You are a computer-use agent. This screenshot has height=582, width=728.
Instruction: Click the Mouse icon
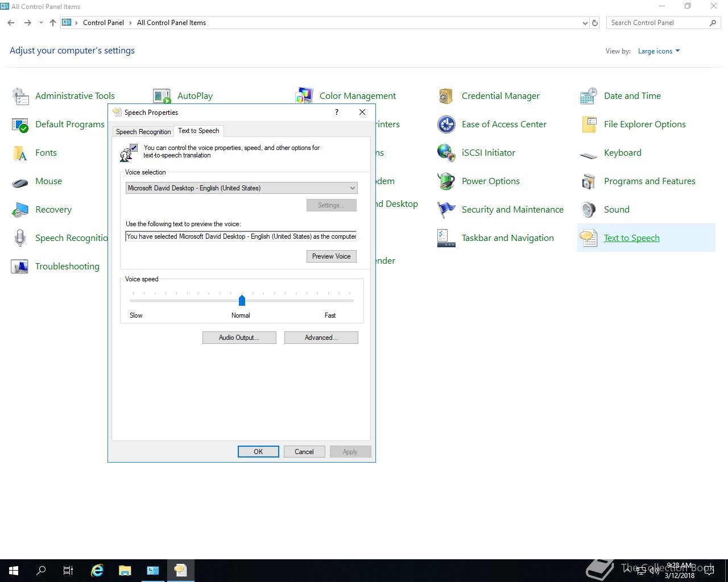coord(20,181)
